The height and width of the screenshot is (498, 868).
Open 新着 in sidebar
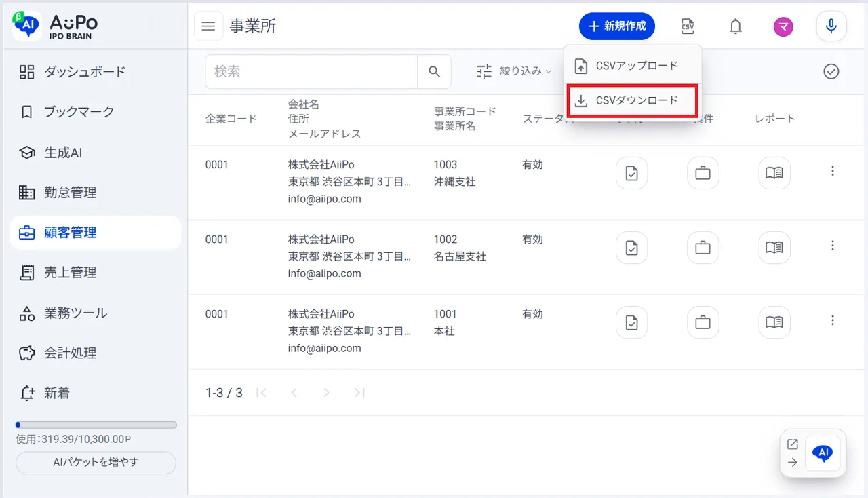[96, 394]
